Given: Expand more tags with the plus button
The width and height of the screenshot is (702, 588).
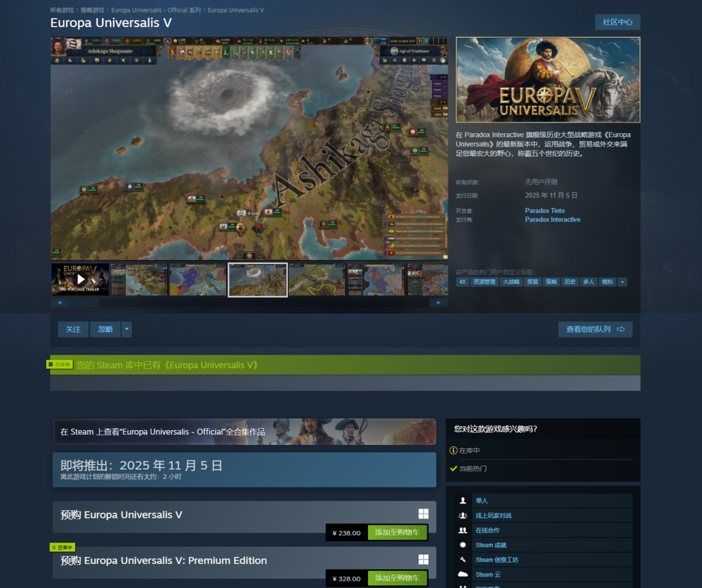Looking at the screenshot, I should [622, 282].
